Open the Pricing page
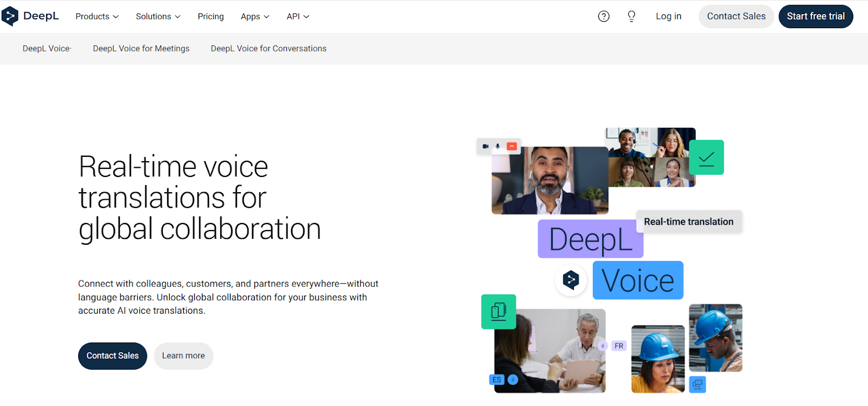868x406 pixels. pos(210,17)
